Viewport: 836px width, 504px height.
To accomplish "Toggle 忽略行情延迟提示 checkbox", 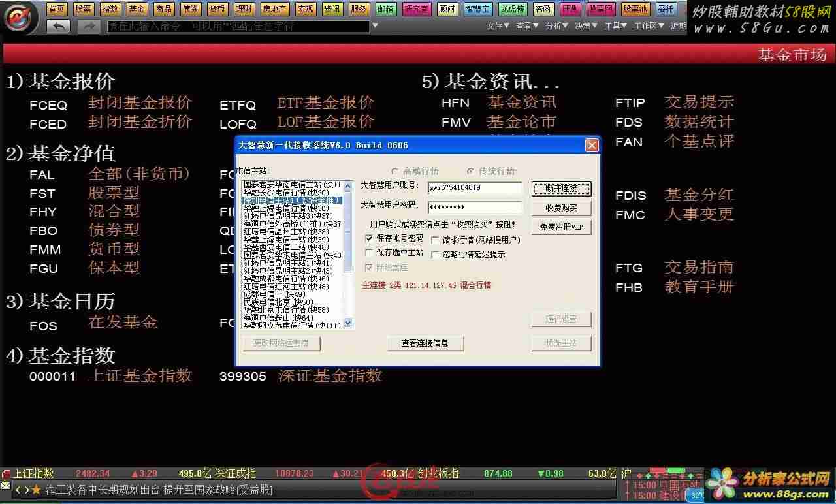I will (435, 255).
